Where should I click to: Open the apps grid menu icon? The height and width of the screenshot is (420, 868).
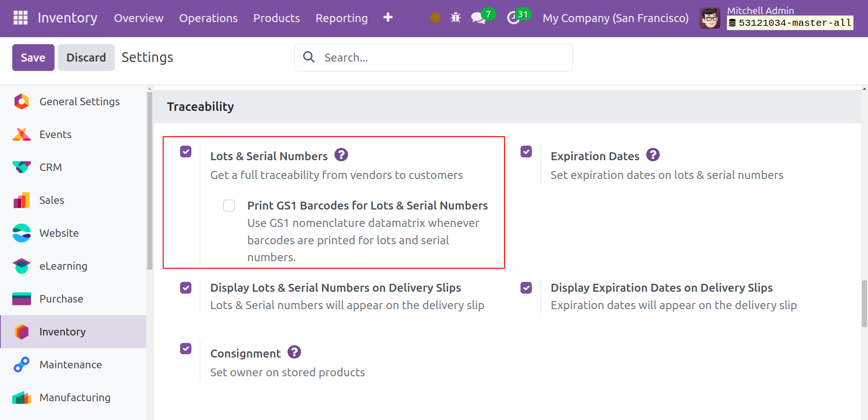[20, 18]
